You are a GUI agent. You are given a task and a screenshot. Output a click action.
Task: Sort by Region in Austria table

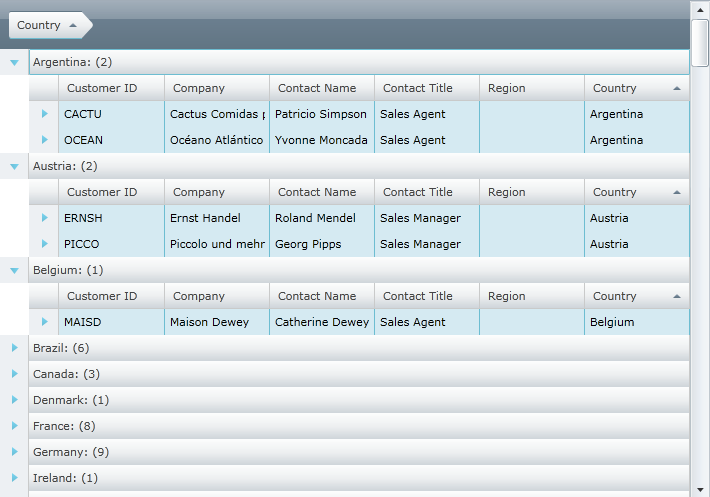532,192
